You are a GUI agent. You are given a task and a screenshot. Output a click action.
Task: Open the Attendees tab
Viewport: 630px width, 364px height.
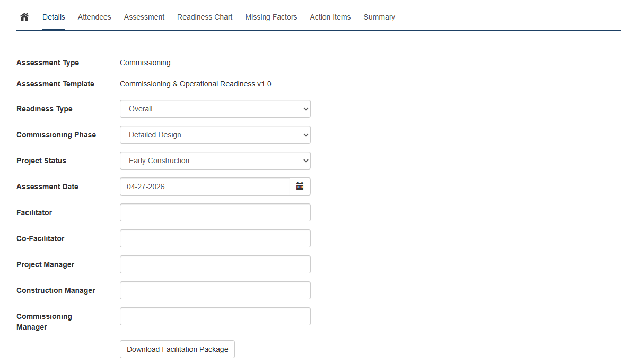click(94, 17)
